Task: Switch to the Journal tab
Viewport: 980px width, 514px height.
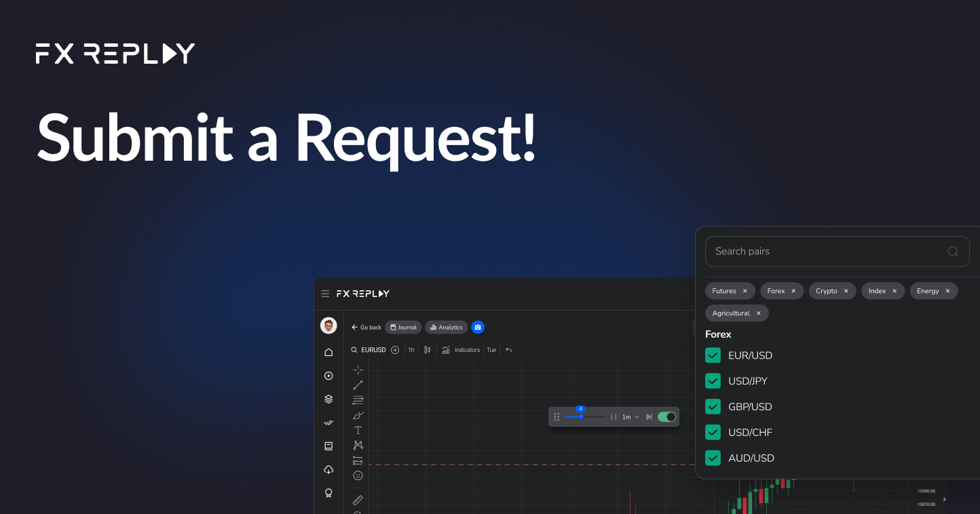Action: [403, 327]
